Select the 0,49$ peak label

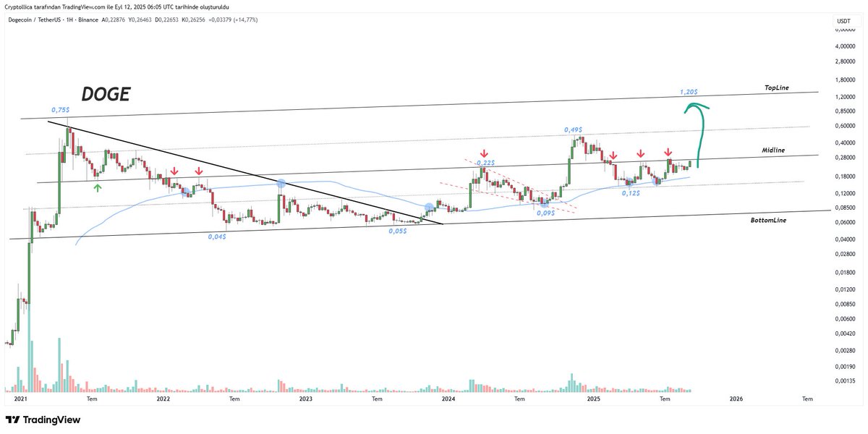point(573,130)
